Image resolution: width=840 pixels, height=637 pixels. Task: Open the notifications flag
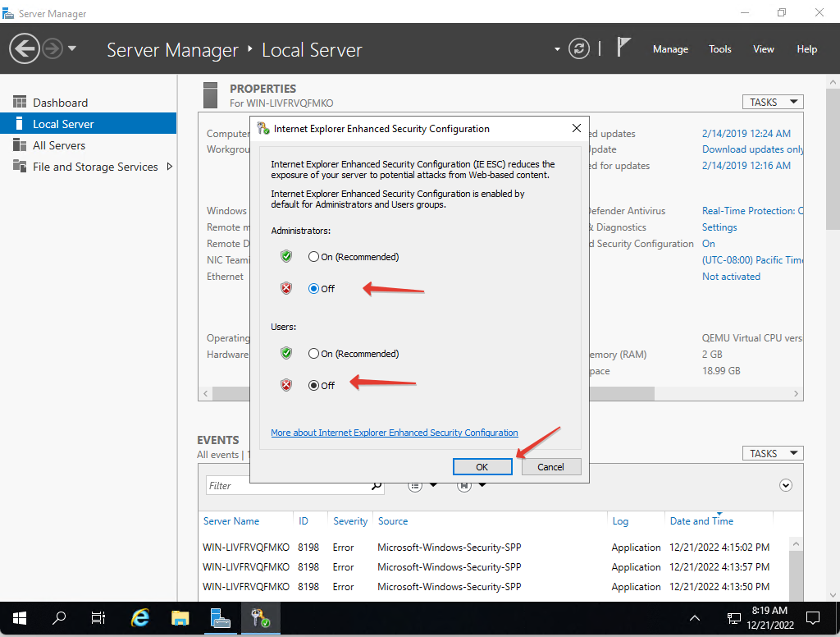click(x=623, y=47)
